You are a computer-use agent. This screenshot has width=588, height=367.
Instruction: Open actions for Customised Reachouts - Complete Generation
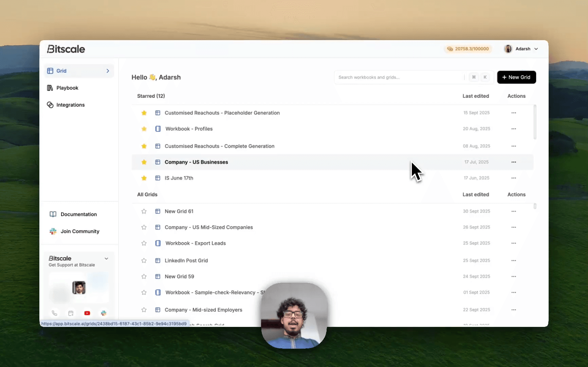(514, 146)
